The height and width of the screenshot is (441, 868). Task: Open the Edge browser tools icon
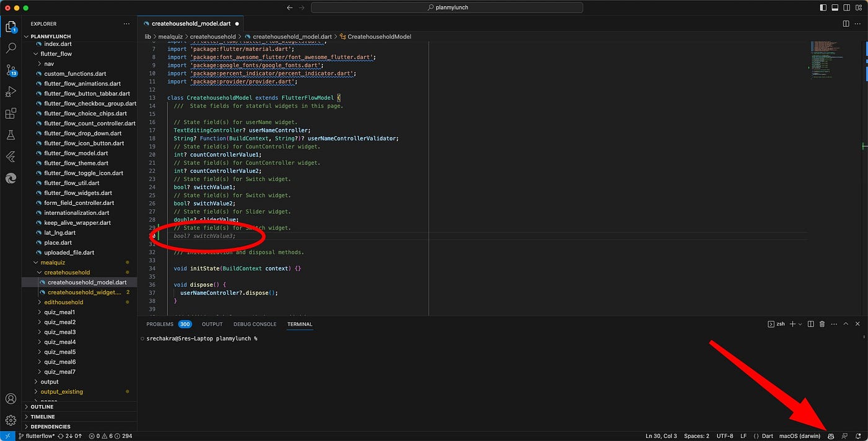[11, 178]
